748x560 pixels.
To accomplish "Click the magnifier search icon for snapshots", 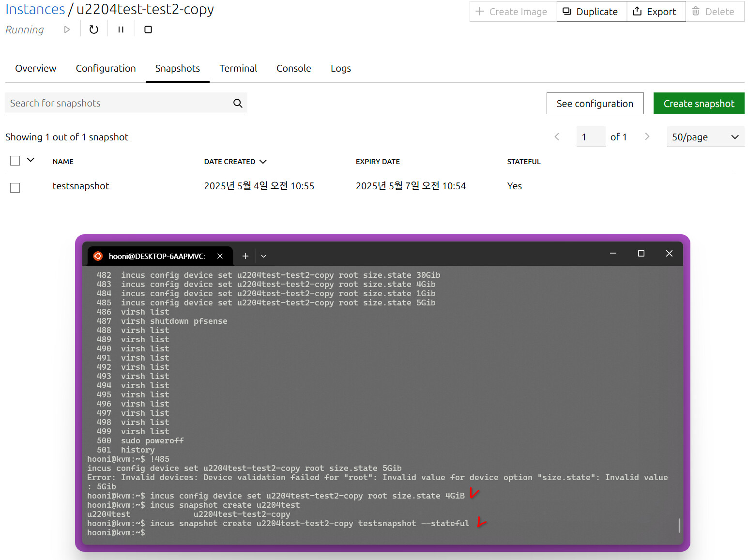I will coord(238,103).
